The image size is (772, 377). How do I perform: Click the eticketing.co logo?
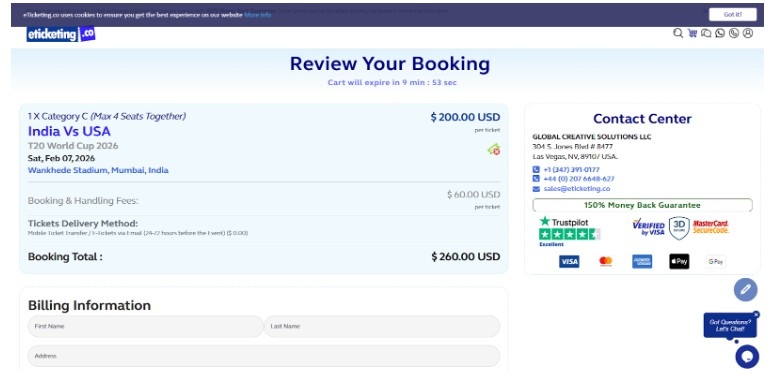coord(61,34)
